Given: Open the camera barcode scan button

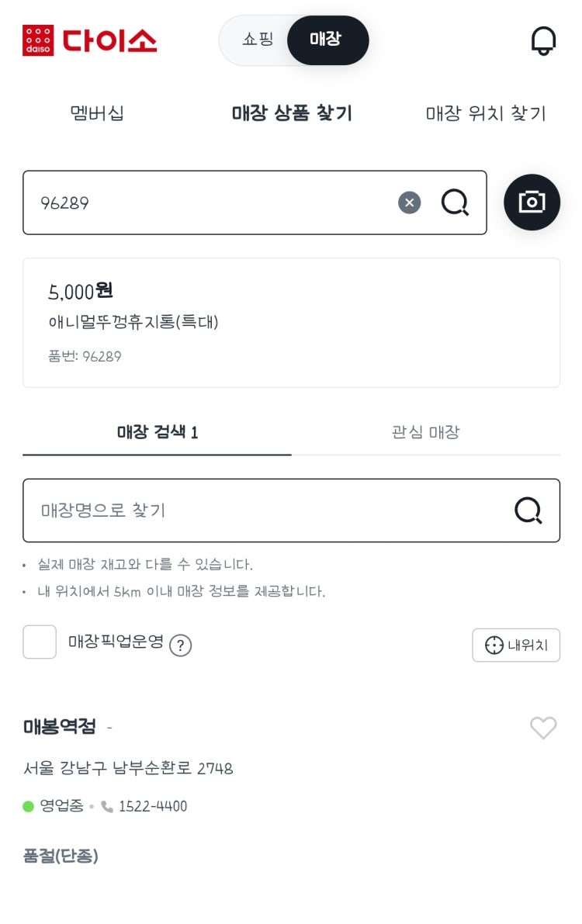Looking at the screenshot, I should point(532,202).
